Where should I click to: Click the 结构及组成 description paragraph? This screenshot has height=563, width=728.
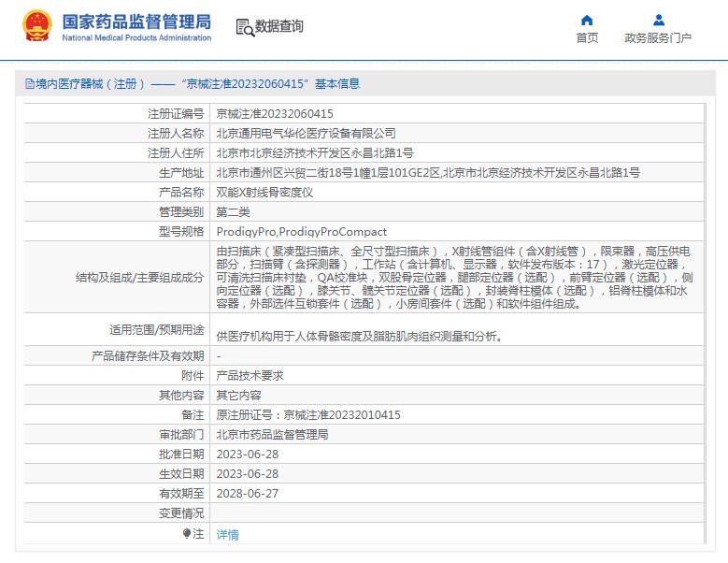[x=454, y=278]
